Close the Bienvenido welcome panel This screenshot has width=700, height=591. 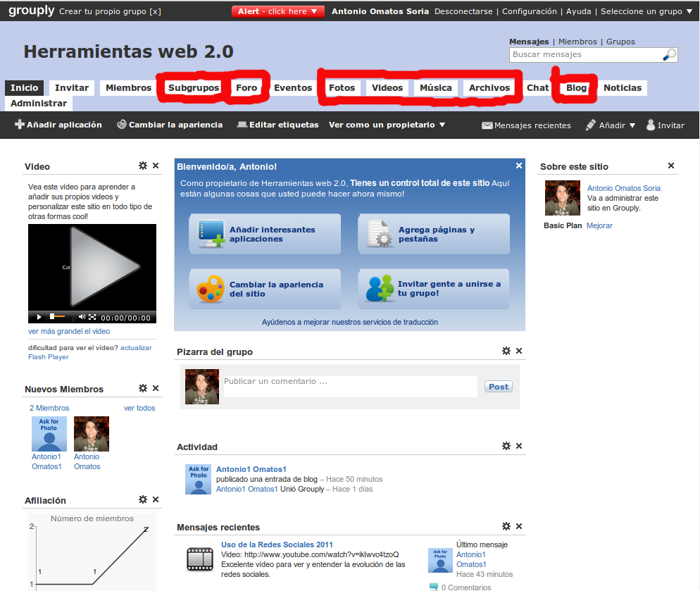click(x=519, y=166)
